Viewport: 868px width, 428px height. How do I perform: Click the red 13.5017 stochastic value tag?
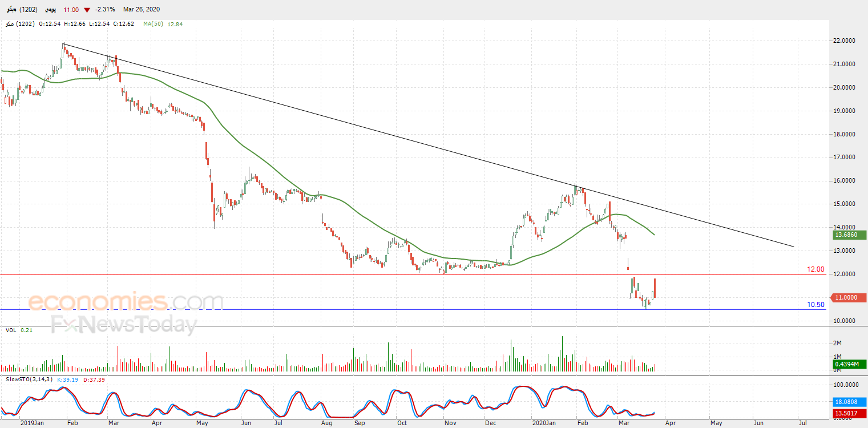click(x=850, y=414)
